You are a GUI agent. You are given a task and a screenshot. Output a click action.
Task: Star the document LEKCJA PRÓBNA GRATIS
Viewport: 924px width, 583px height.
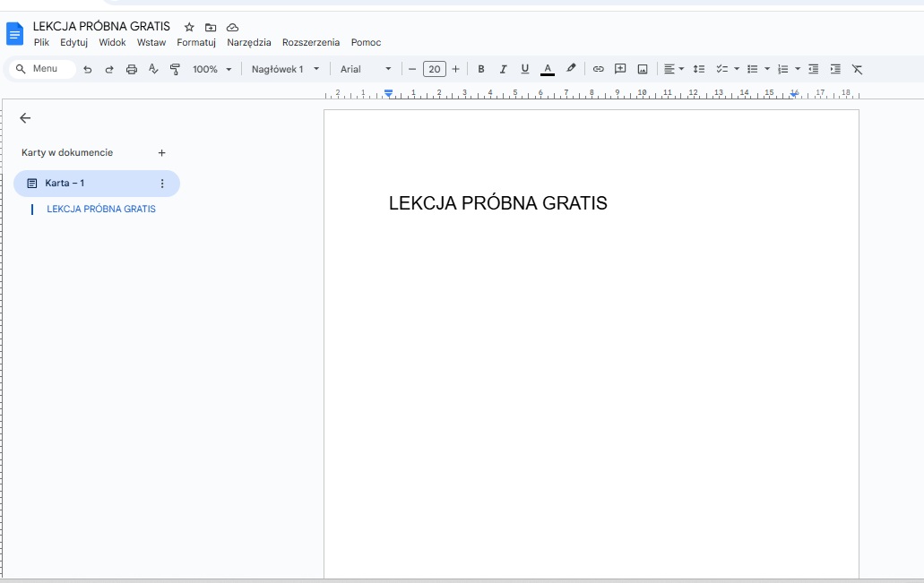189,27
